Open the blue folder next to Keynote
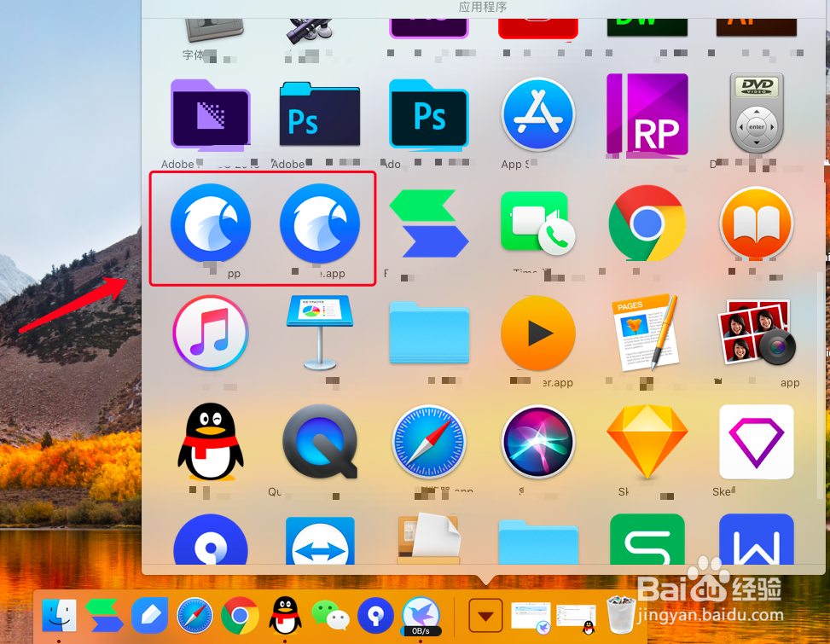 point(429,333)
